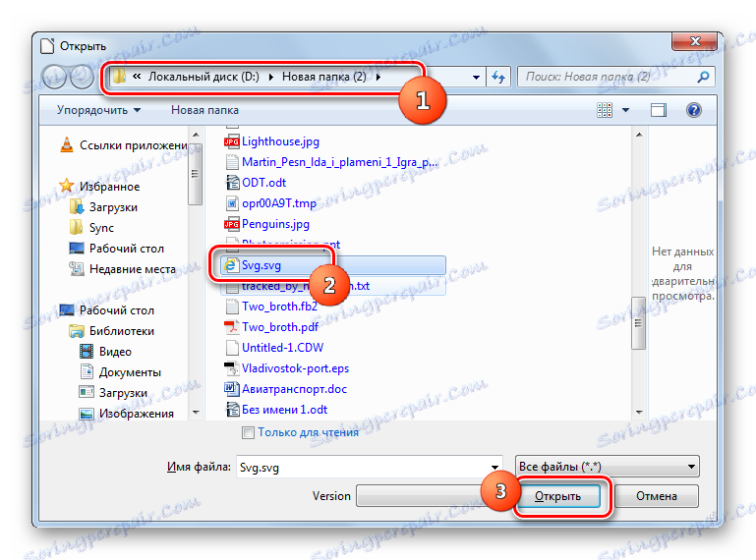Click the refresh button beside address bar

coord(498,77)
